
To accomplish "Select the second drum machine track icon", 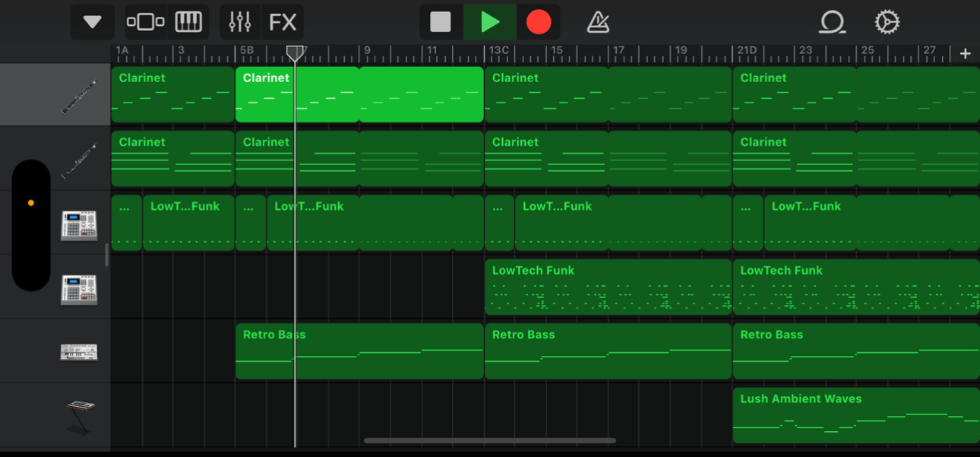I will pyautogui.click(x=79, y=289).
